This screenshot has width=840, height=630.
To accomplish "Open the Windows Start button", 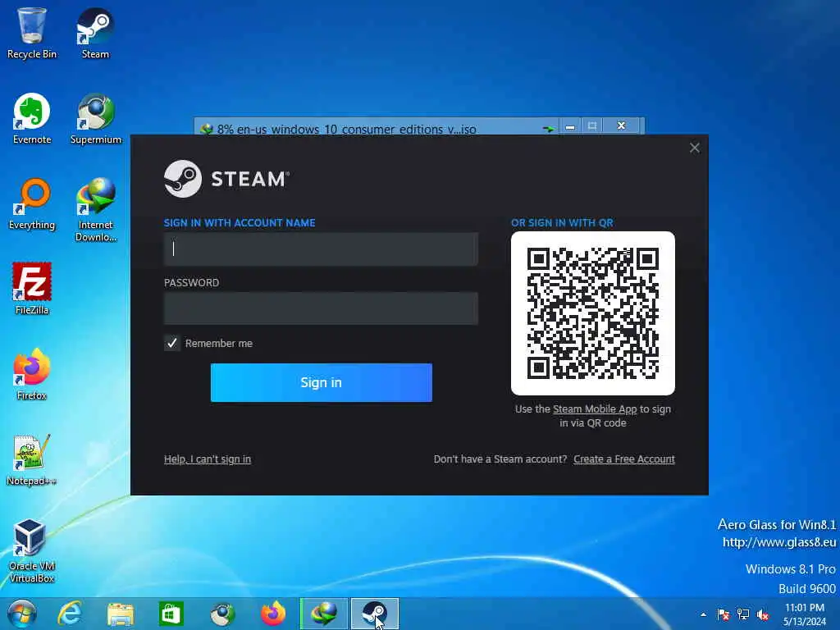I will (x=22, y=614).
